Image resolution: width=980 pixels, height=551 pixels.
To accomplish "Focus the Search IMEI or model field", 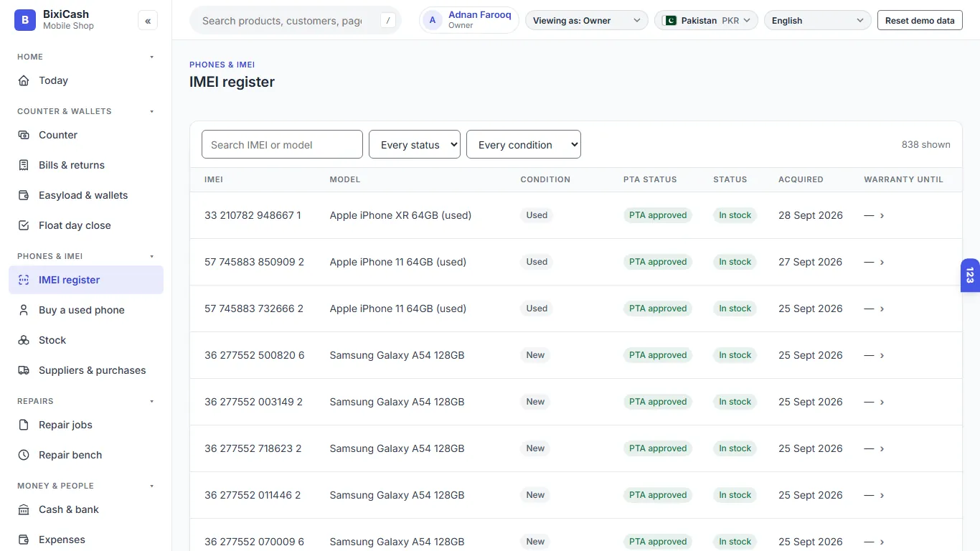I will click(282, 144).
